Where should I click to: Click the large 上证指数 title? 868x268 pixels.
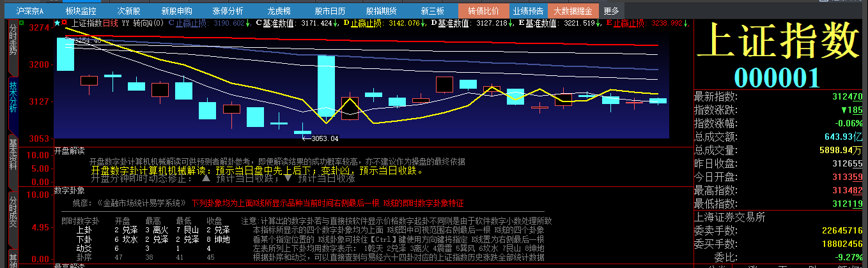click(x=777, y=42)
